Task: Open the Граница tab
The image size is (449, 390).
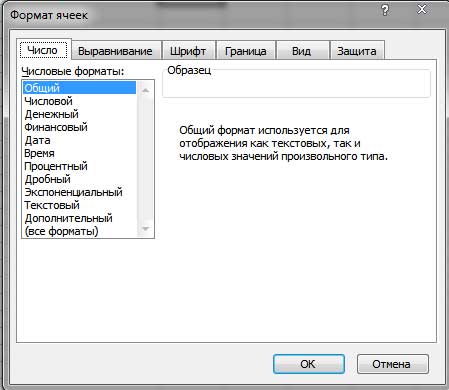Action: tap(246, 51)
